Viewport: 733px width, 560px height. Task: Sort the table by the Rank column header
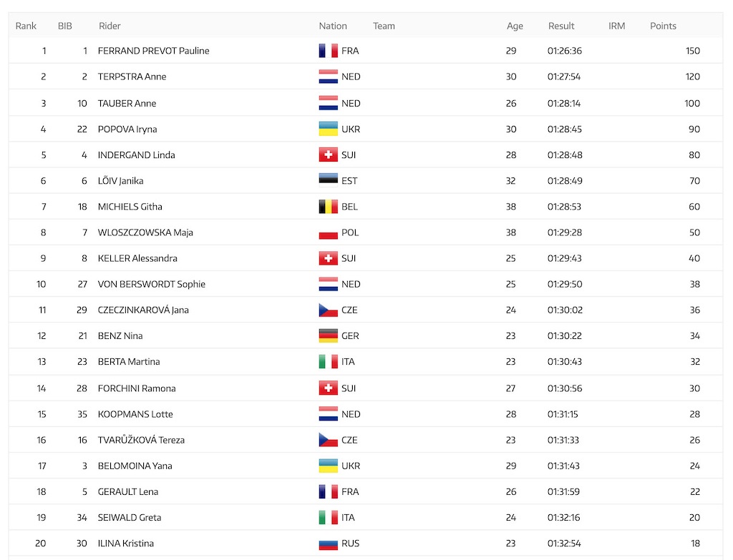[x=26, y=26]
